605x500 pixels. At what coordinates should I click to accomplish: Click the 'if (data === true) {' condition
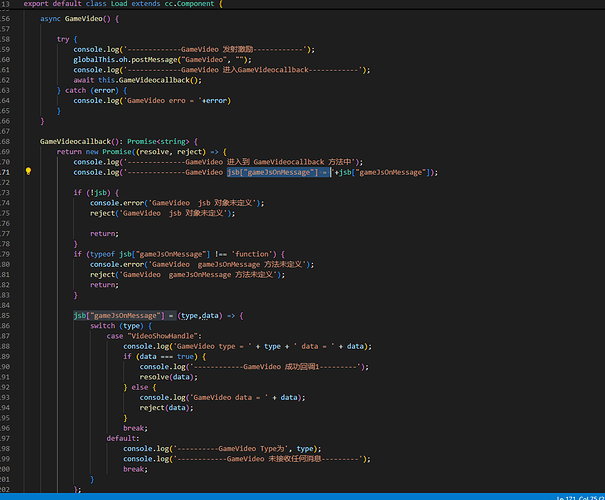[x=165, y=356]
